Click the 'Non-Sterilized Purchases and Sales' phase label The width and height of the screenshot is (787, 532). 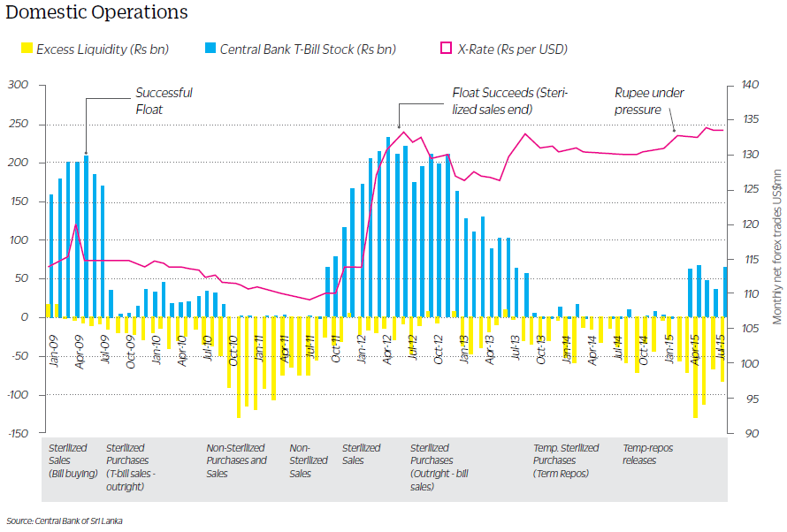236,460
